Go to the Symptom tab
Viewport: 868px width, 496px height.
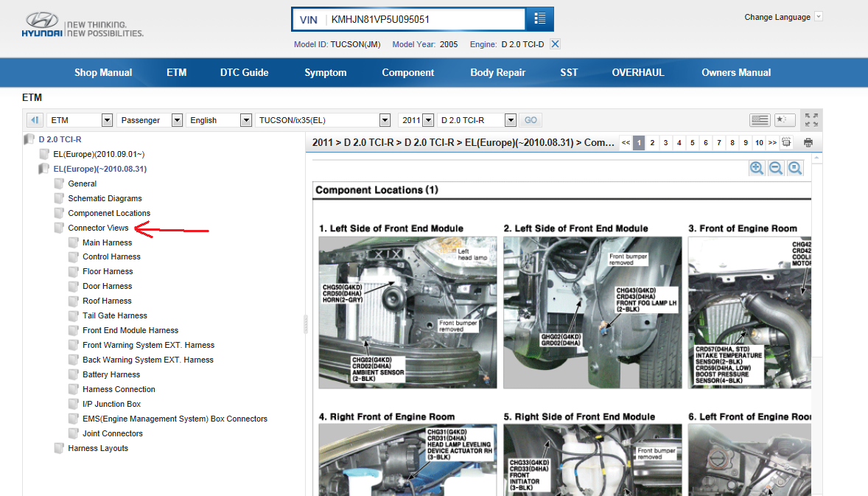coord(326,72)
